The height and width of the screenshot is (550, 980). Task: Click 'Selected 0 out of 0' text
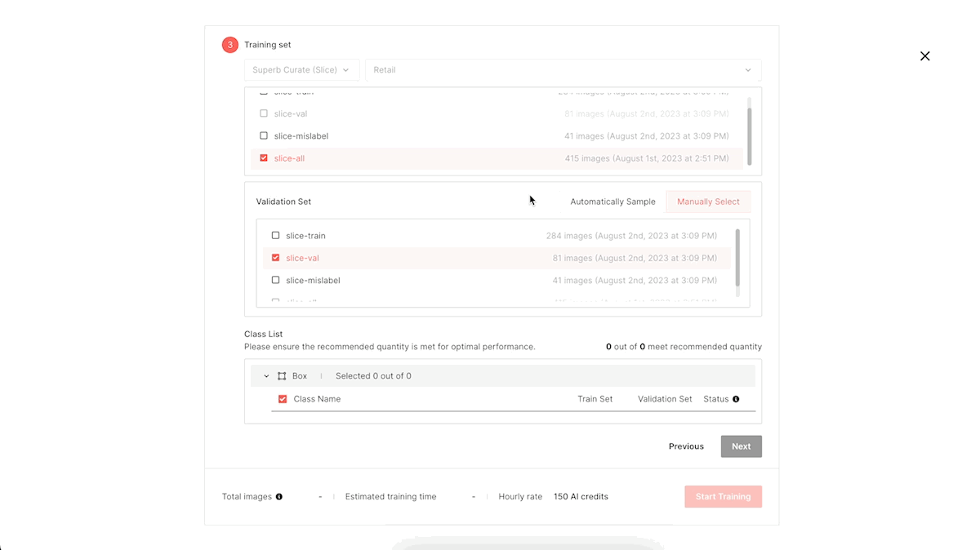pyautogui.click(x=373, y=376)
